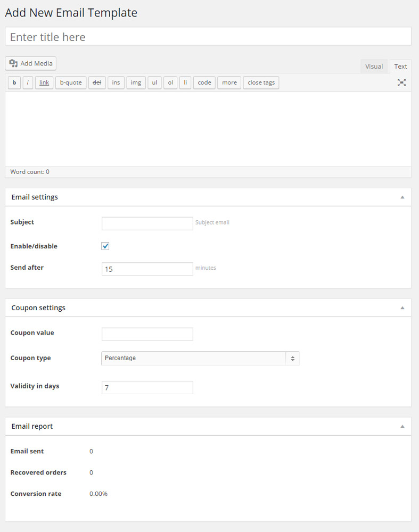
Task: Click the Send after minutes field
Action: point(147,269)
